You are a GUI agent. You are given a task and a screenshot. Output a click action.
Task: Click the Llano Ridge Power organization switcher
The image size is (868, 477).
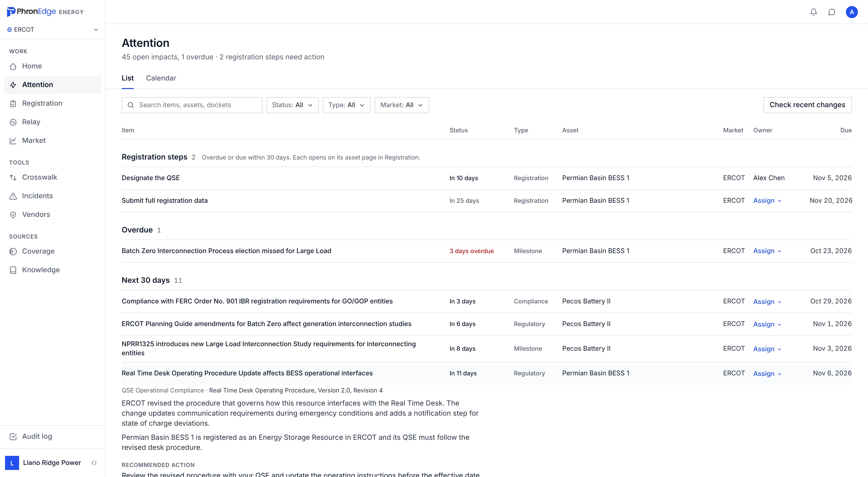point(44,463)
